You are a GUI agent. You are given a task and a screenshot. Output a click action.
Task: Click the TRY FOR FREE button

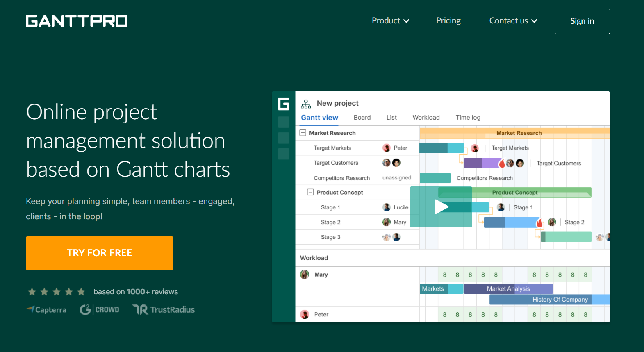click(x=100, y=253)
